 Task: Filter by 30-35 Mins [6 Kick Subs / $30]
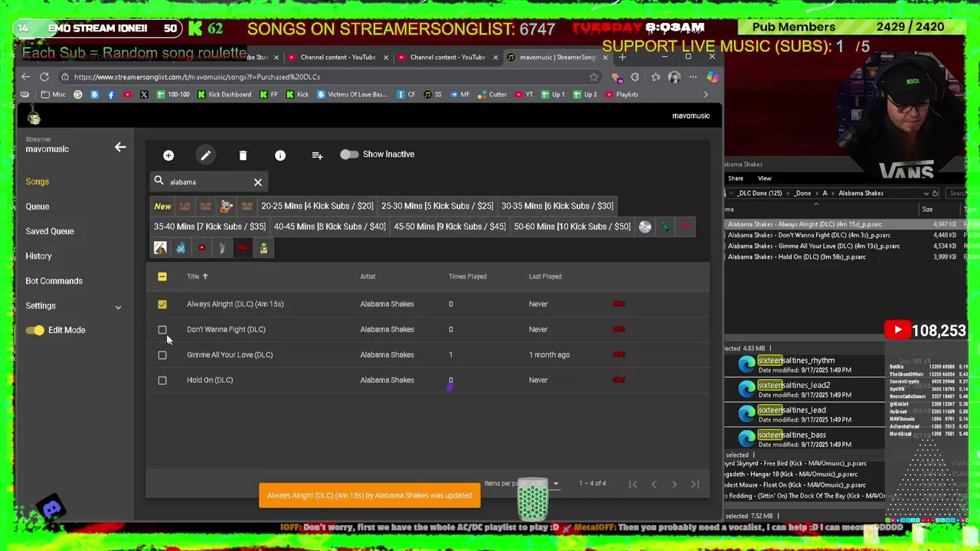click(557, 206)
